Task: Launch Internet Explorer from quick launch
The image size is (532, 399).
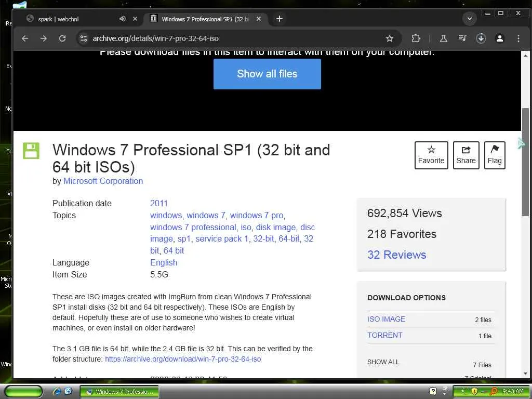Action: click(x=57, y=392)
